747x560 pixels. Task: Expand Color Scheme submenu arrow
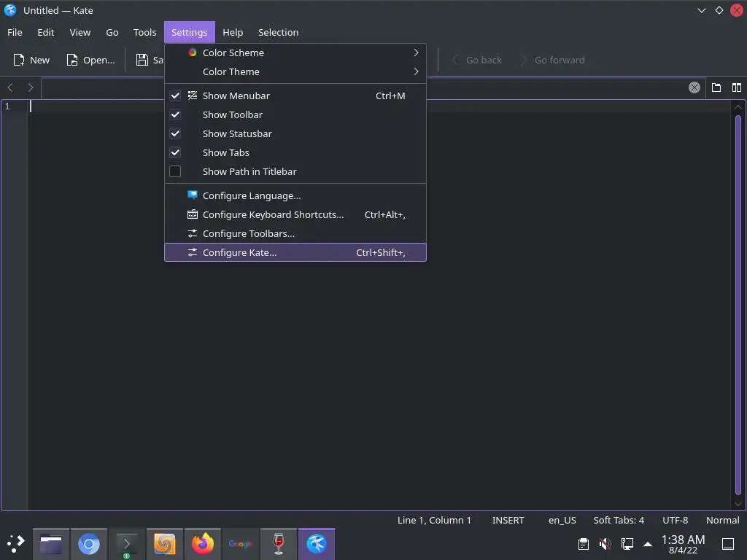[416, 52]
